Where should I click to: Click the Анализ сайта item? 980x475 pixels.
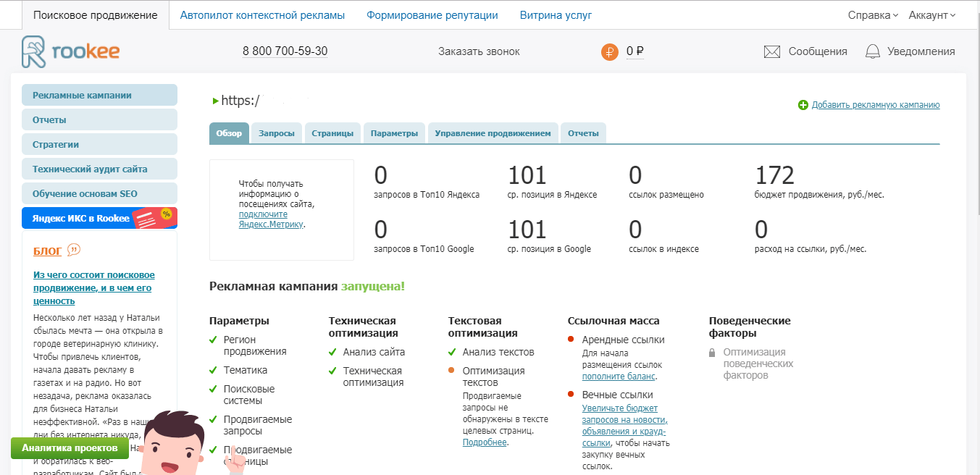[374, 352]
